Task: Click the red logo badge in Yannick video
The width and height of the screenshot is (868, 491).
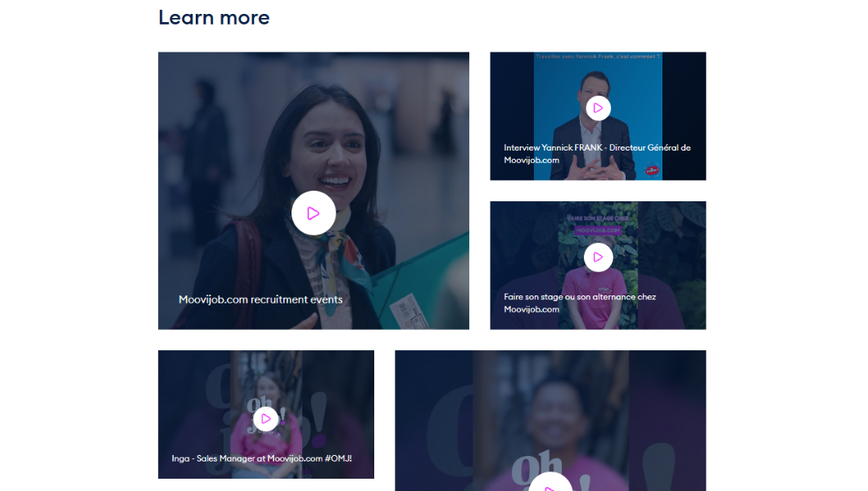Action: point(652,170)
